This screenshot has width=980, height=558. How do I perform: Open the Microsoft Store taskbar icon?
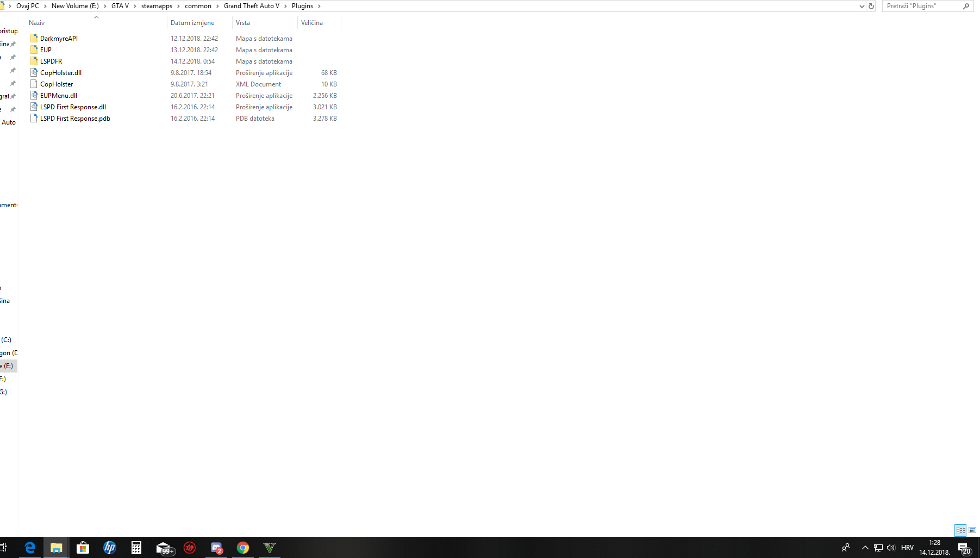83,548
